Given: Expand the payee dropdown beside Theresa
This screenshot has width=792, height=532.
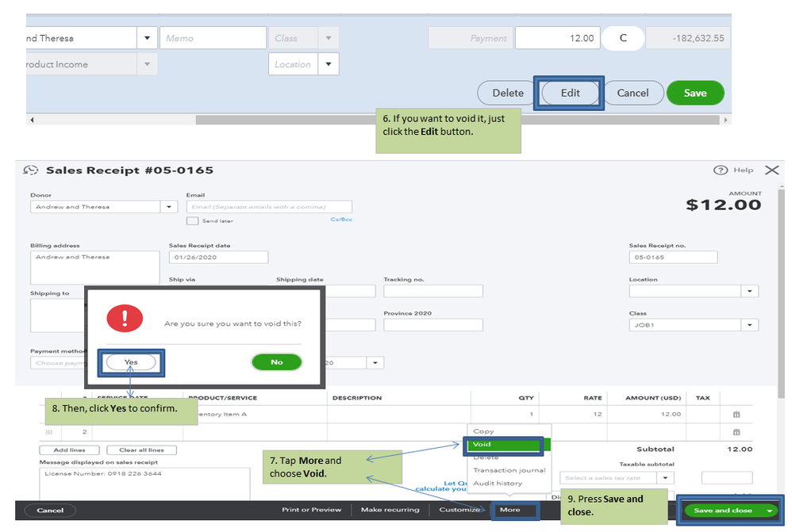Looking at the screenshot, I should pos(147,38).
